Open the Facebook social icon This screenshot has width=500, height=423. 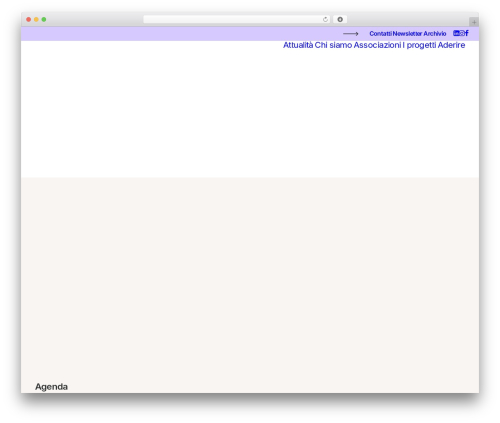pos(467,33)
